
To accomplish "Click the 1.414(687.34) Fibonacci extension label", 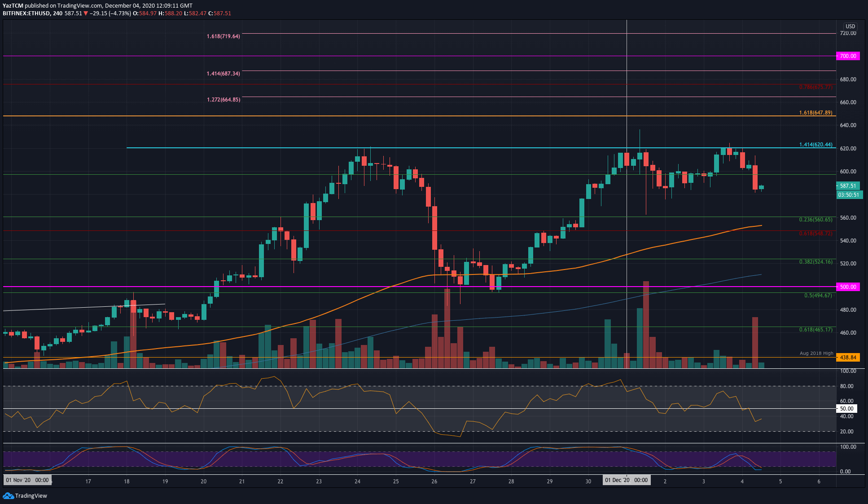I will (223, 74).
